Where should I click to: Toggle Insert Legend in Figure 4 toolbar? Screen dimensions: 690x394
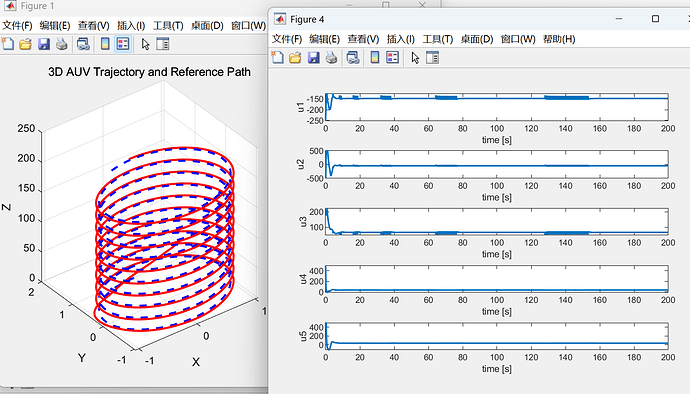pos(393,58)
